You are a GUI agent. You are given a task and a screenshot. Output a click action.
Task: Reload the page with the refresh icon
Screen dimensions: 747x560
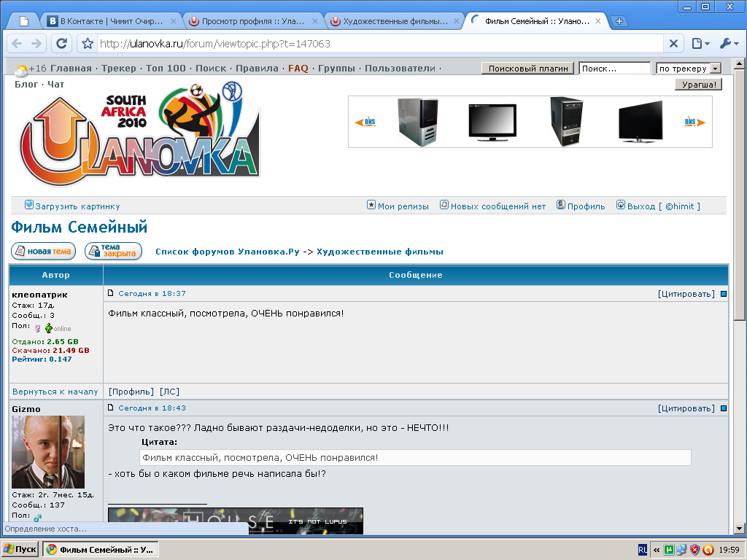pos(61,43)
